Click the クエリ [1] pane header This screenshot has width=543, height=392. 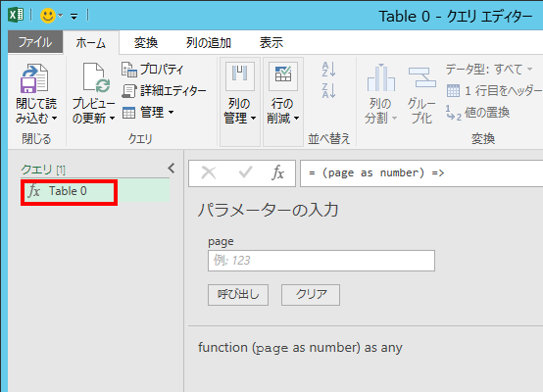pyautogui.click(x=43, y=170)
